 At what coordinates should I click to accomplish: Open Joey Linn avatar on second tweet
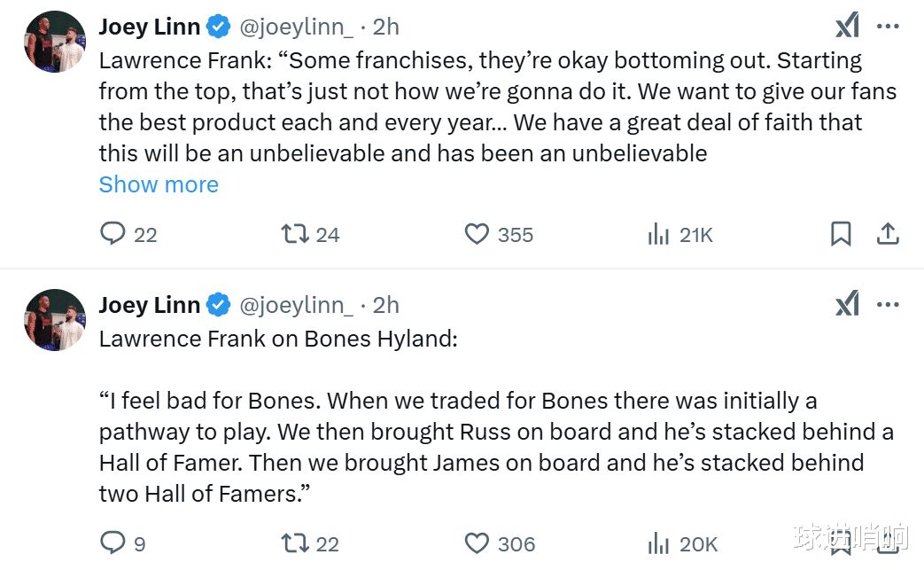(55, 320)
